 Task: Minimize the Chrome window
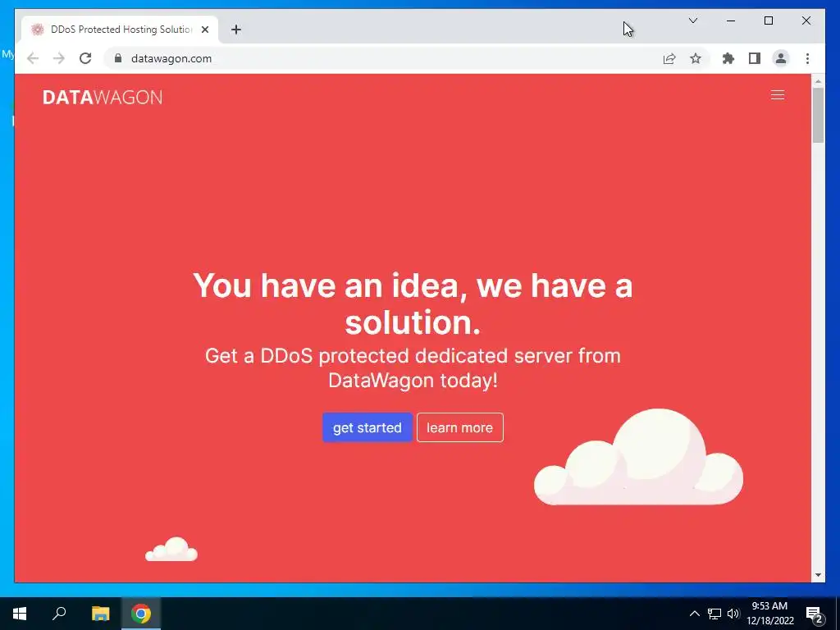pos(731,21)
